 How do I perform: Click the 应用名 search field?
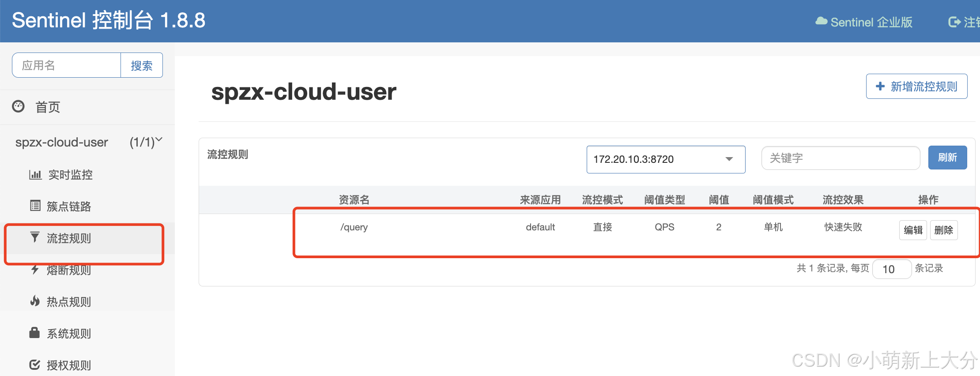(x=67, y=65)
